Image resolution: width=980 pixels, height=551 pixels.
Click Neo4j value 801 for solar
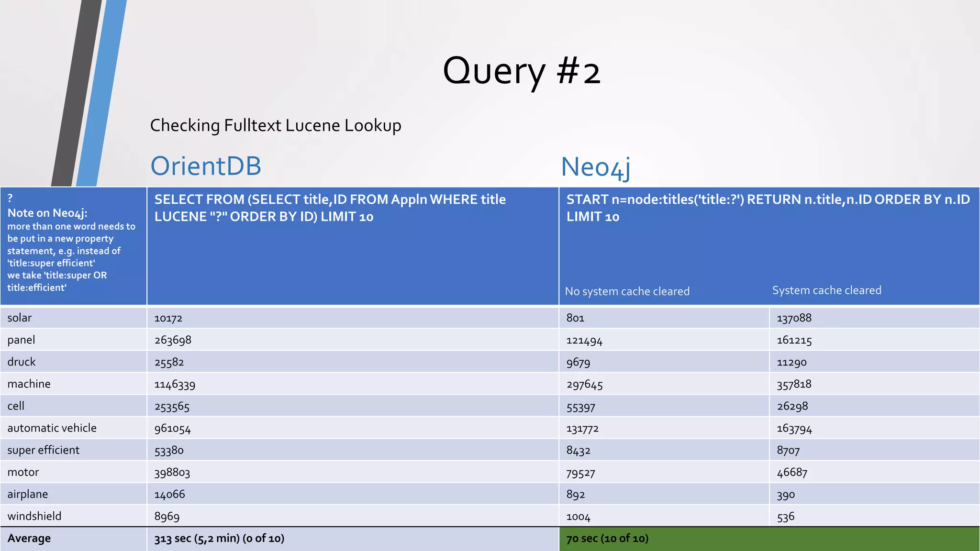(575, 318)
